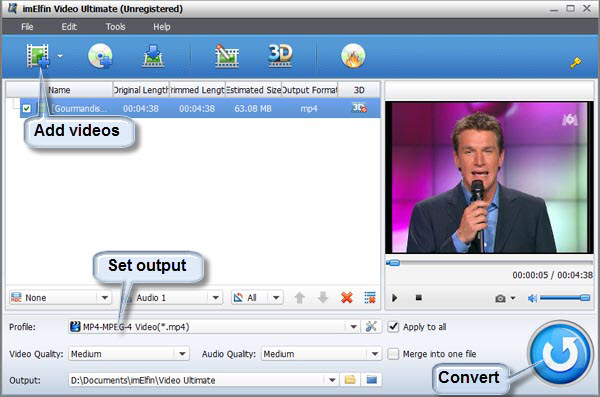
Task: Click the video preview image
Action: pos(489,177)
